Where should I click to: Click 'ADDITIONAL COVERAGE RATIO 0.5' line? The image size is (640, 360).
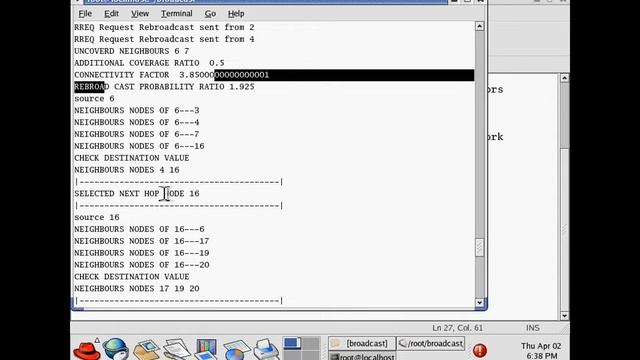[149, 63]
